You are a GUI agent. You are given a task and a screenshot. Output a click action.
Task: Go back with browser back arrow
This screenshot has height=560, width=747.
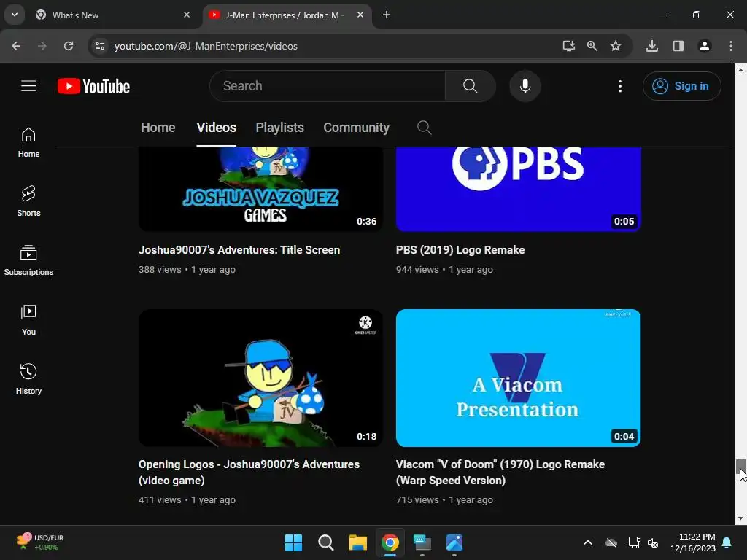point(16,46)
